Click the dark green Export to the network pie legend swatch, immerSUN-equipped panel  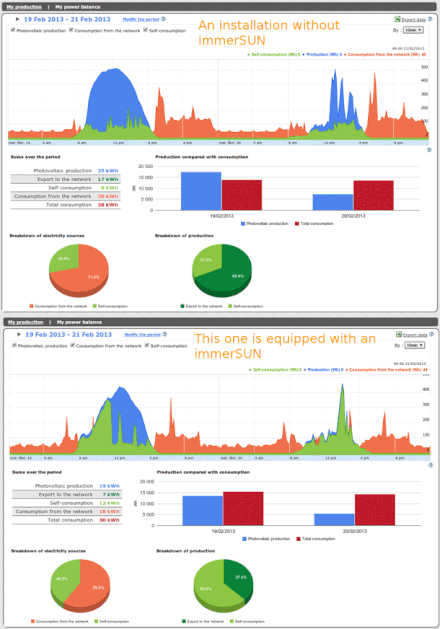click(184, 621)
